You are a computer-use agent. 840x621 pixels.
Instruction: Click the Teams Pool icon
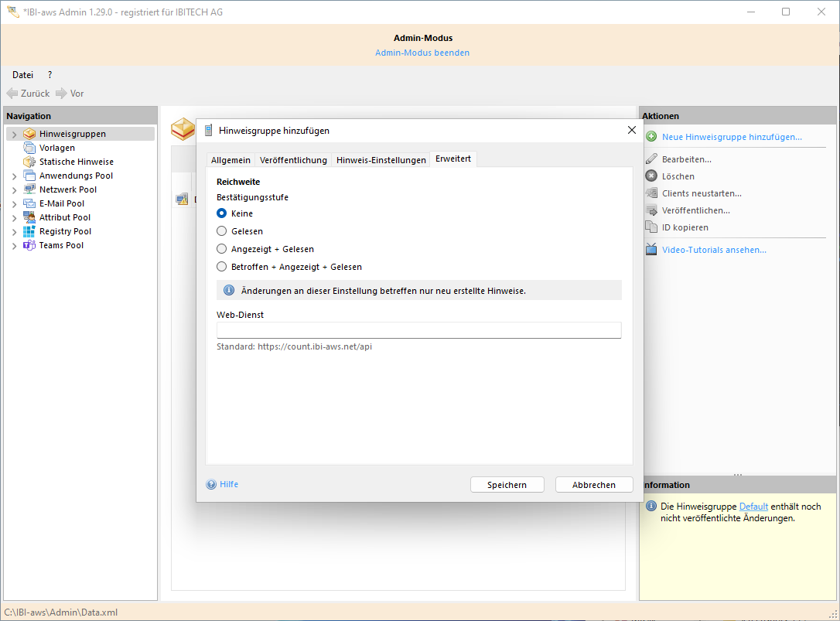click(29, 245)
